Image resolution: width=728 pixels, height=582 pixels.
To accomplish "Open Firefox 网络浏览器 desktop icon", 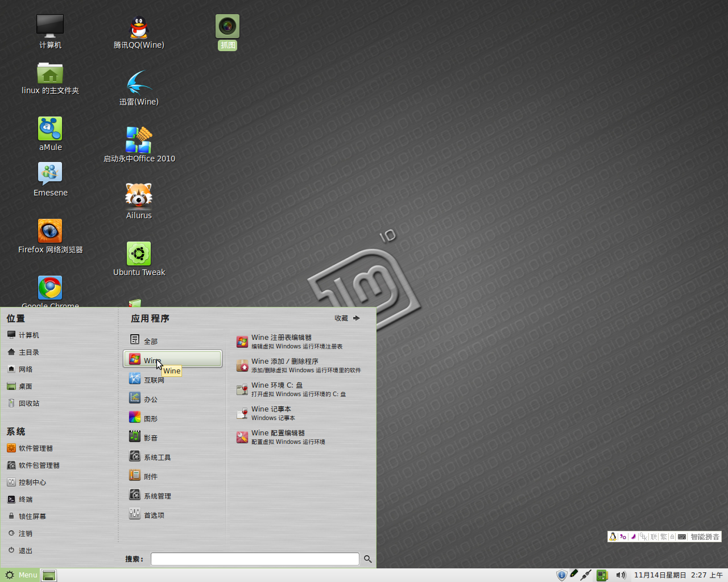I will 50,236.
